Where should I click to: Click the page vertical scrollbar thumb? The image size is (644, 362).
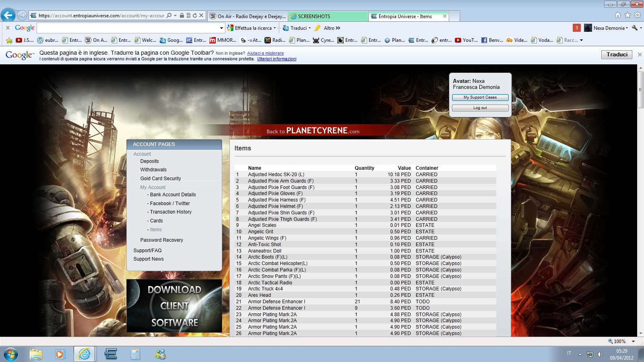[x=640, y=90]
